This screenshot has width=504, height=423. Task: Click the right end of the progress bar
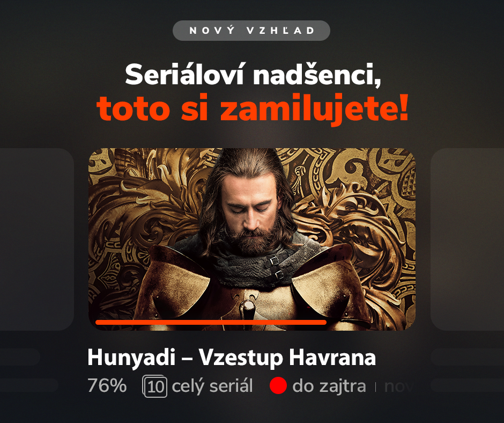(x=324, y=322)
